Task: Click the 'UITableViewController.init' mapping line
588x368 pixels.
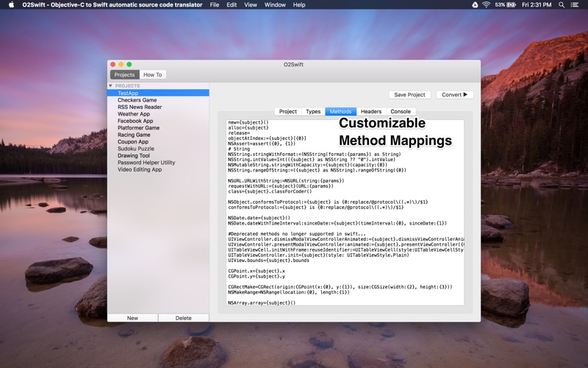Action: pyautogui.click(x=318, y=255)
